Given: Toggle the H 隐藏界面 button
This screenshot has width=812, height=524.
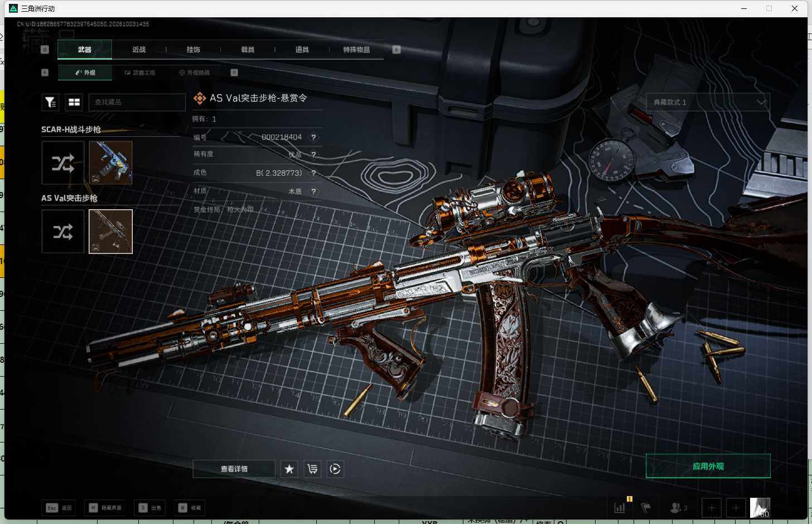Looking at the screenshot, I should pyautogui.click(x=106, y=508).
